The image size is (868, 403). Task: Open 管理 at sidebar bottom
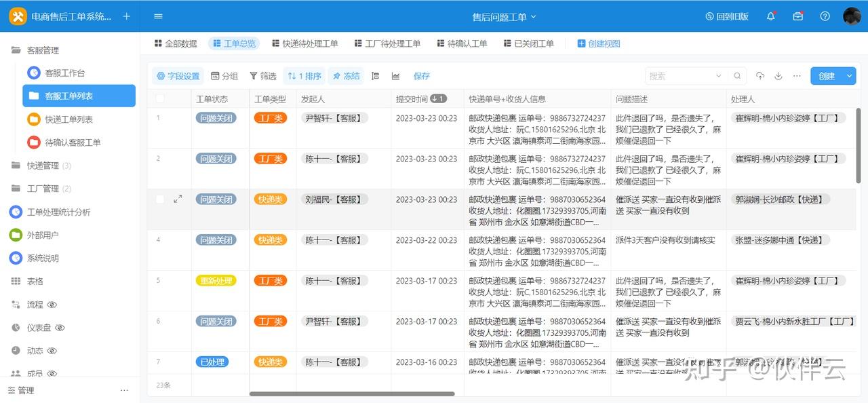coord(21,391)
